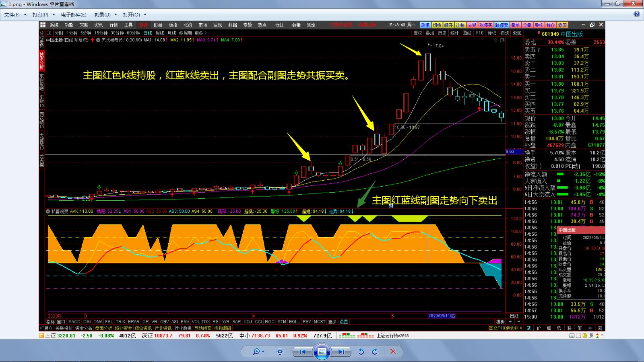Image resolution: width=644 pixels, height=362 pixels.
Task: Click the minus zoom-out chart button
Action: click(518, 322)
